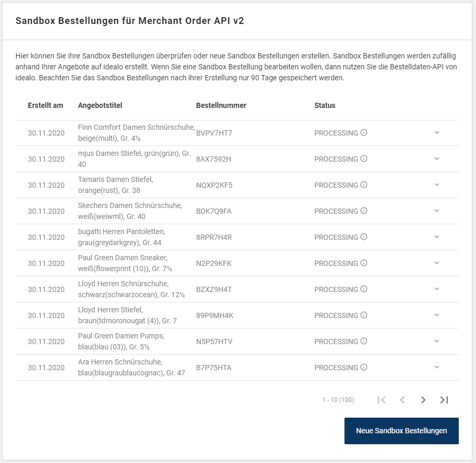Click the Erstellt am column header

coord(45,105)
